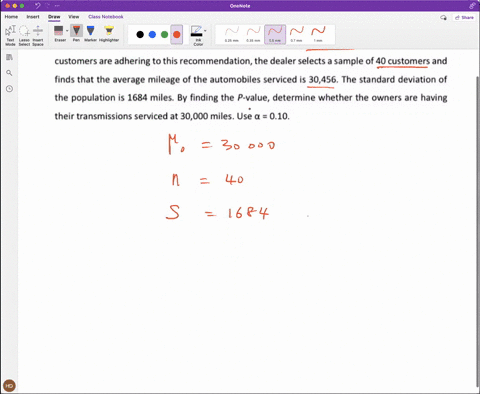Viewport: 480px width, 394px height.
Task: Open the Ink Color picker
Action: click(197, 35)
